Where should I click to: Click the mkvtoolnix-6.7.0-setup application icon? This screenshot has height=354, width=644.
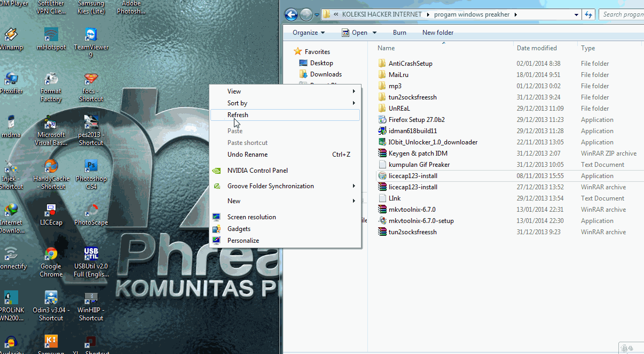click(x=382, y=221)
